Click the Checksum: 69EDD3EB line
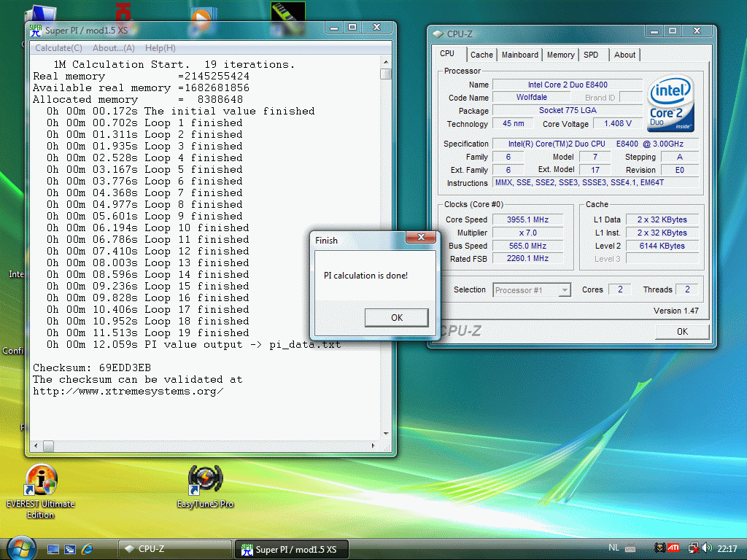This screenshot has height=560, width=747. (x=92, y=368)
